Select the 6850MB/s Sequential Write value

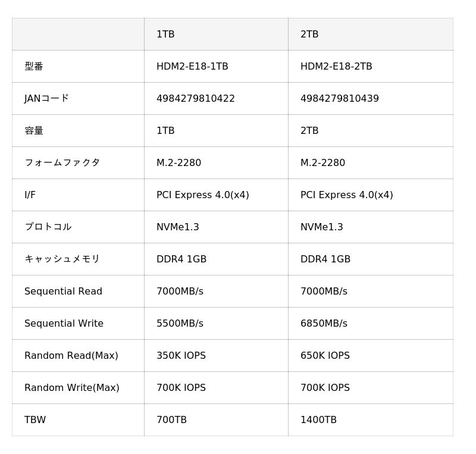pos(324,324)
